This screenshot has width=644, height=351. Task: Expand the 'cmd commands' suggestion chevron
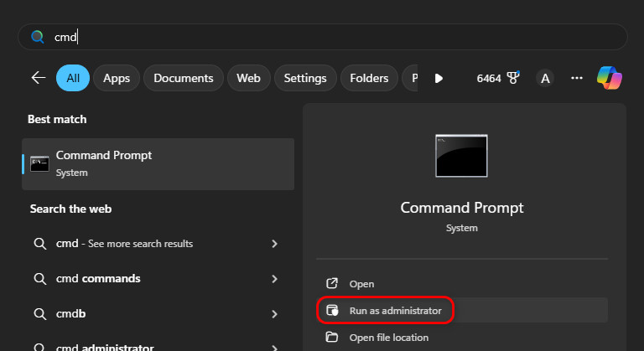274,278
